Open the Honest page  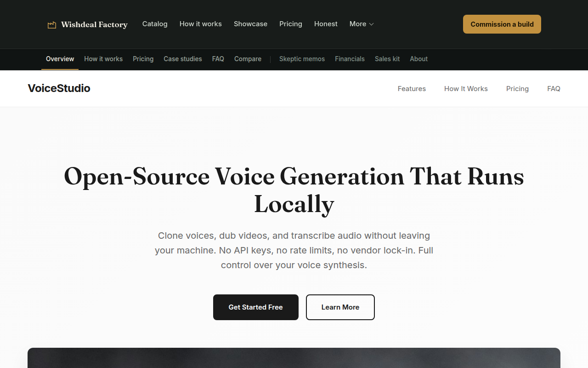point(326,24)
